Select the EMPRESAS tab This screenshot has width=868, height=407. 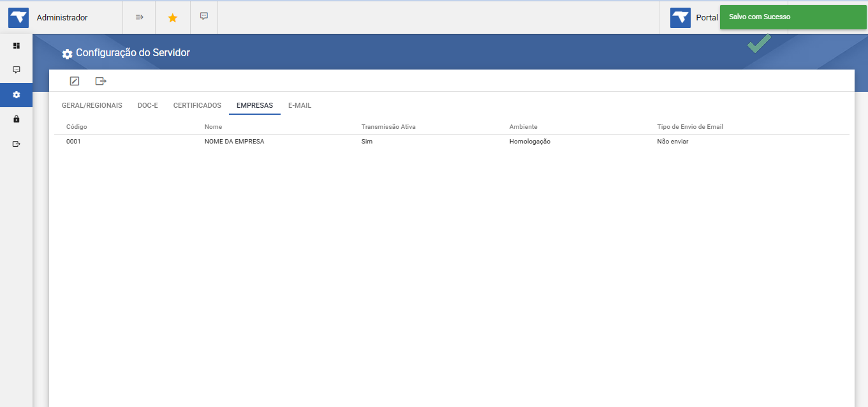[254, 105]
